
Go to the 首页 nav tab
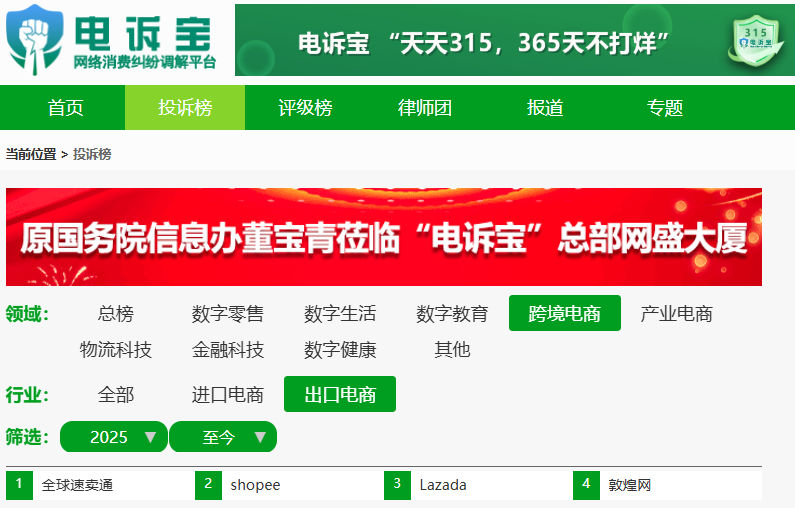coord(65,107)
